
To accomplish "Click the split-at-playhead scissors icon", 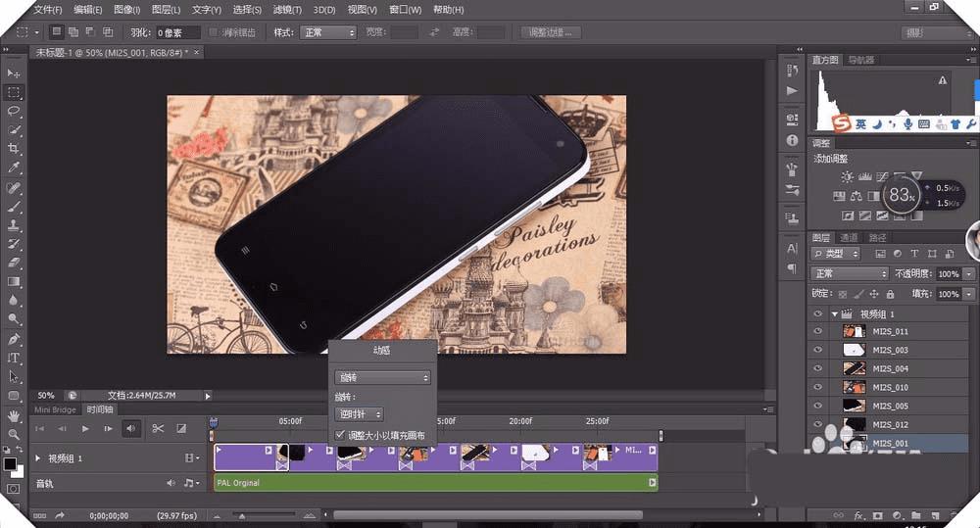I will point(157,428).
